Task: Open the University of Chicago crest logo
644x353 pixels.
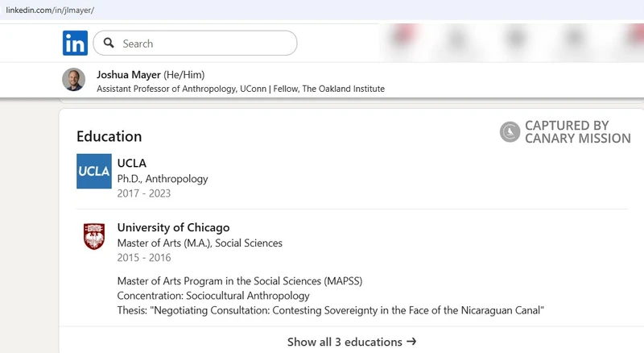Action: pyautogui.click(x=94, y=236)
